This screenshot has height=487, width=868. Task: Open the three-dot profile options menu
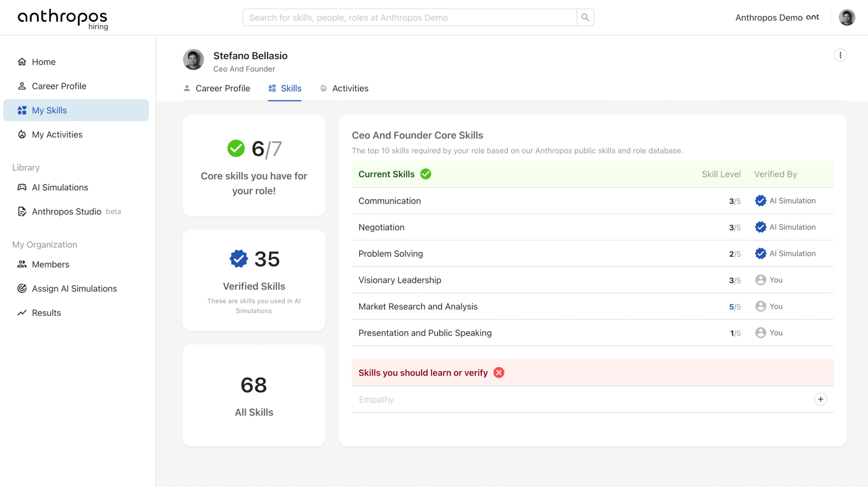(840, 55)
